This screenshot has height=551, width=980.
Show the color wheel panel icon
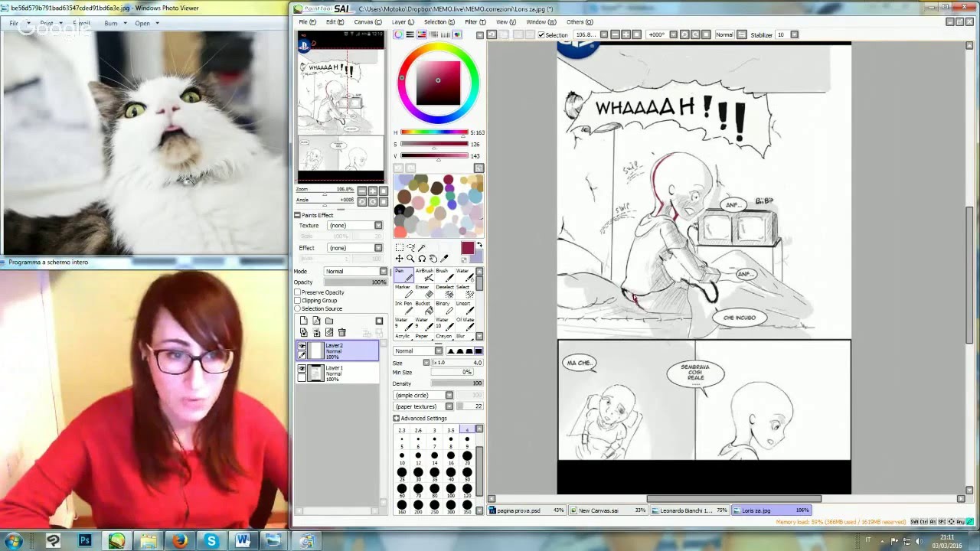pyautogui.click(x=398, y=35)
